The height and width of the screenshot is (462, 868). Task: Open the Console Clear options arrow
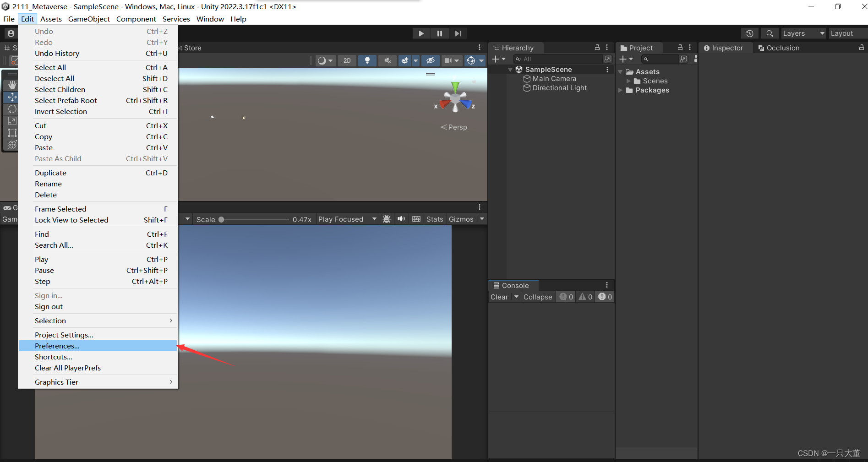coord(516,297)
